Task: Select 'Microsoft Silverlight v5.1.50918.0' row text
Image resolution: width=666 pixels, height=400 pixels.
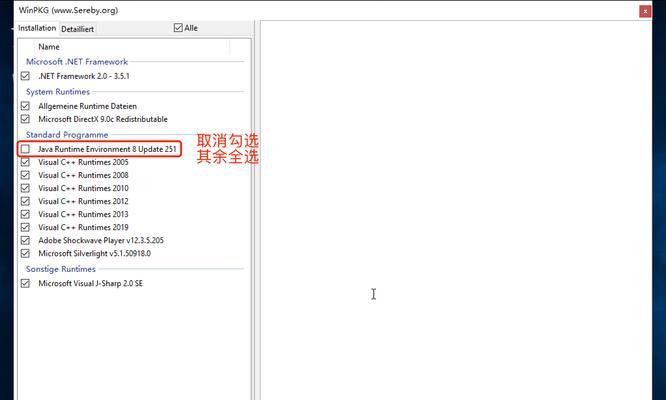Action: tap(94, 254)
